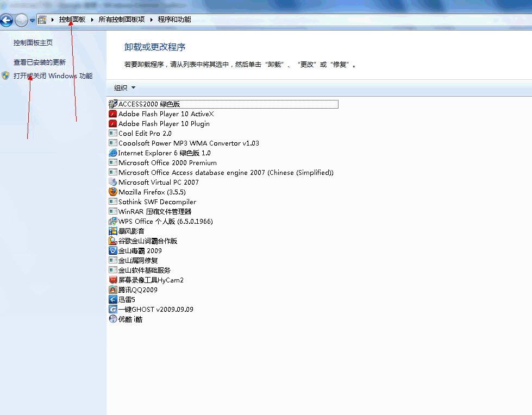Select the text Sothink SWF Decompiler
Screen dimensions: 532x415
[157, 202]
